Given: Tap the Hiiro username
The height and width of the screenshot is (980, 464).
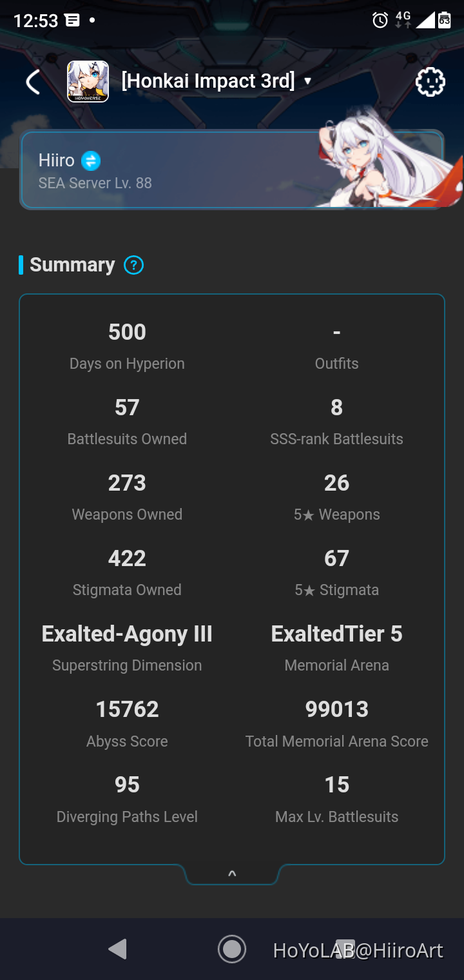Looking at the screenshot, I should [57, 160].
